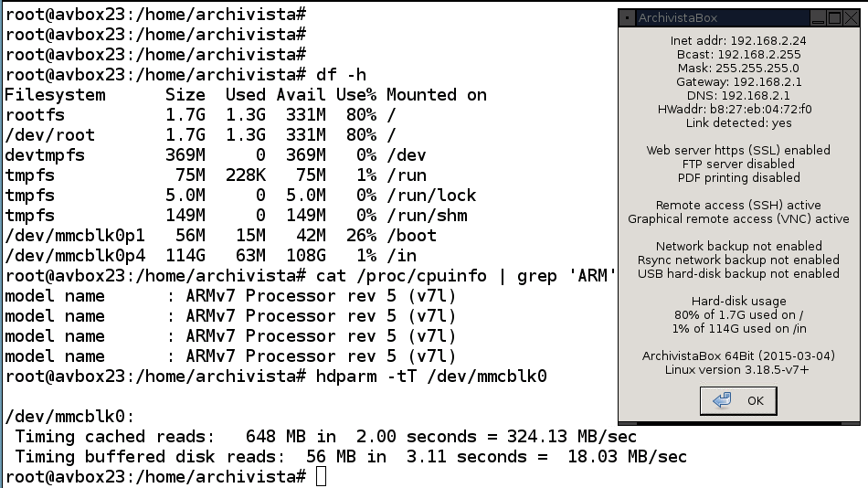Image resolution: width=868 pixels, height=488 pixels.
Task: Click the 'Timing buffered disk reads' result line
Action: pos(351,456)
